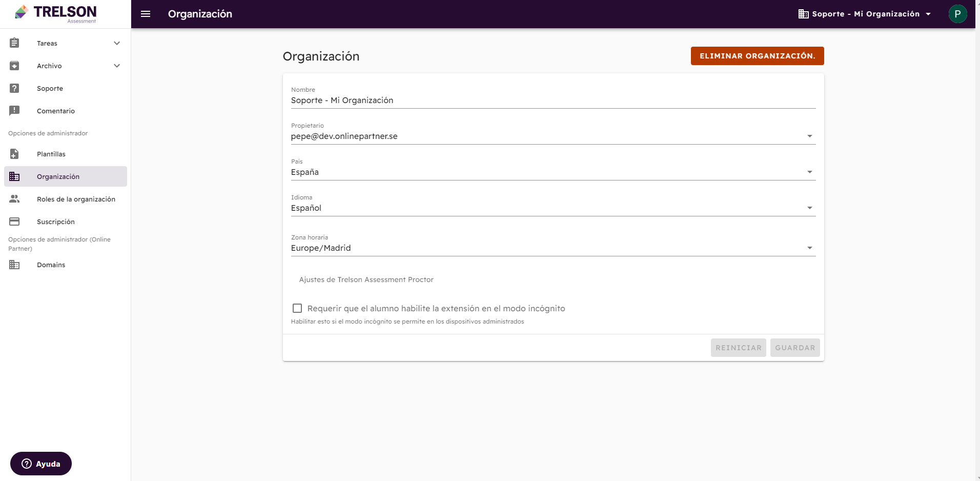
Task: Click the Ayuda help button
Action: point(41,464)
